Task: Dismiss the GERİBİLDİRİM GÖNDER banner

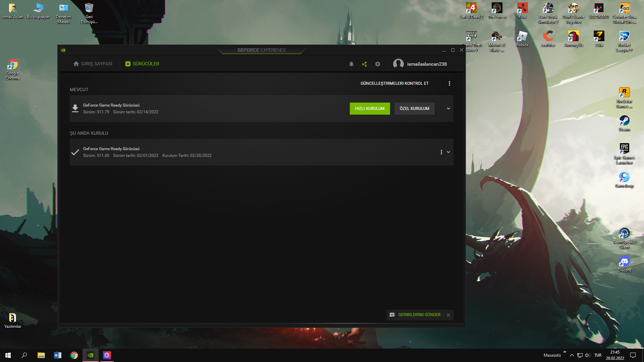Action: pyautogui.click(x=448, y=315)
